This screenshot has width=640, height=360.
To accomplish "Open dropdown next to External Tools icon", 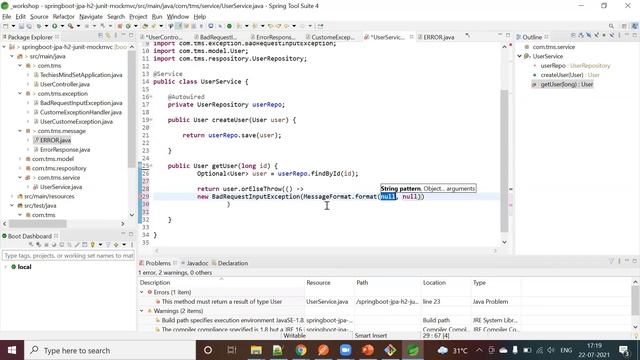I will pyautogui.click(x=78, y=26).
